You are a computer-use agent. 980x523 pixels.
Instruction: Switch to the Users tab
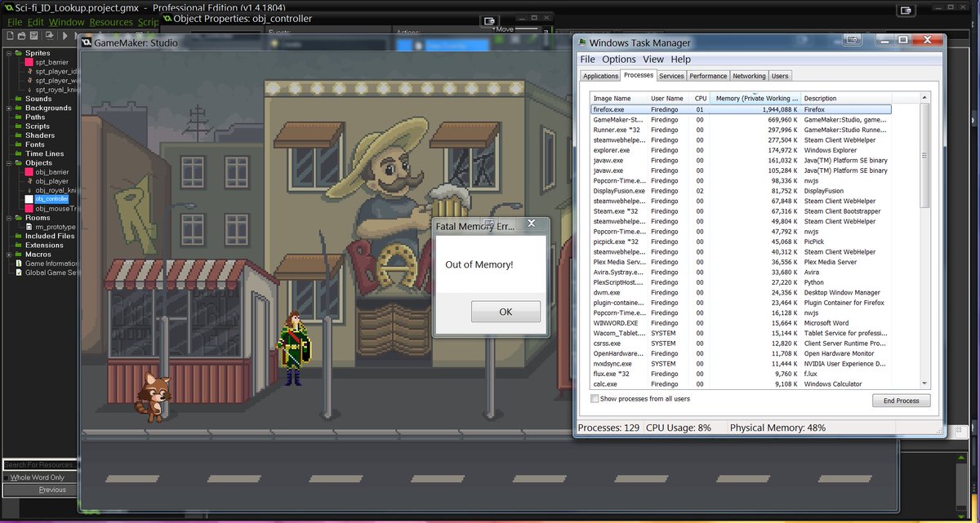(780, 76)
